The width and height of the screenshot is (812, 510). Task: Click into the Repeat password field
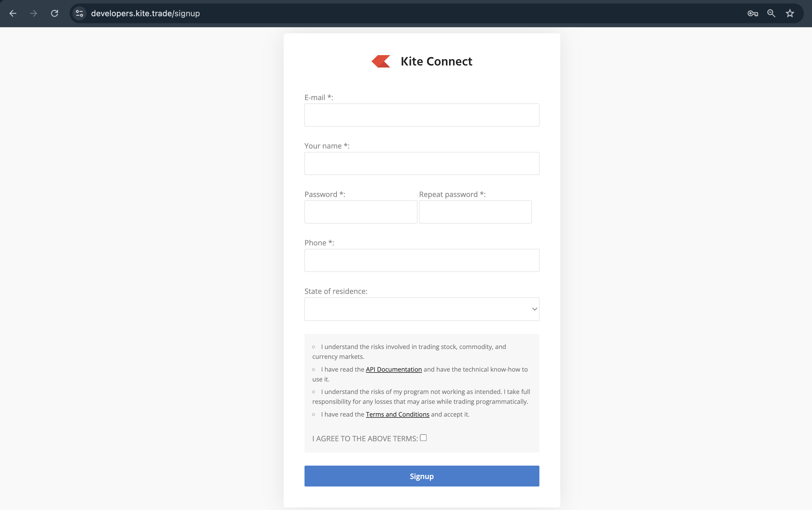click(475, 212)
